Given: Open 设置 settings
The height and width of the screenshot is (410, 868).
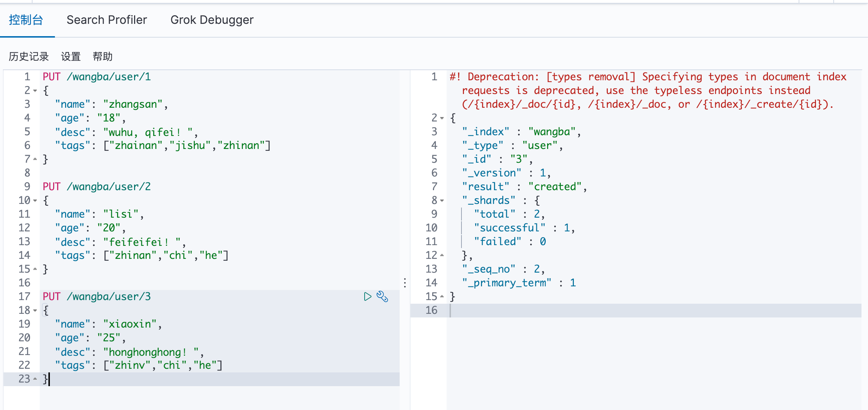Looking at the screenshot, I should point(70,56).
